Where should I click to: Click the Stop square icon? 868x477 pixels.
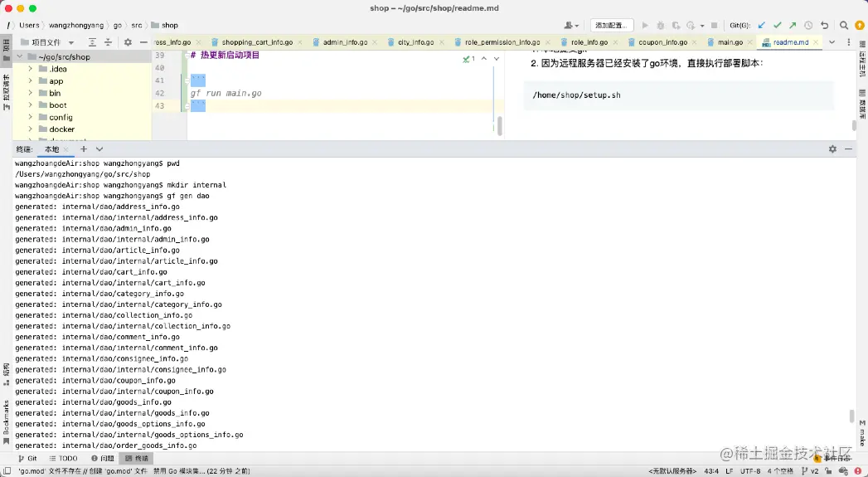[x=714, y=26]
